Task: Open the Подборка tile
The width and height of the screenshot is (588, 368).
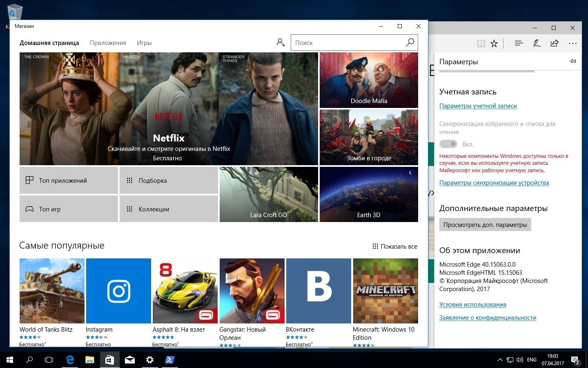Action: 169,180
